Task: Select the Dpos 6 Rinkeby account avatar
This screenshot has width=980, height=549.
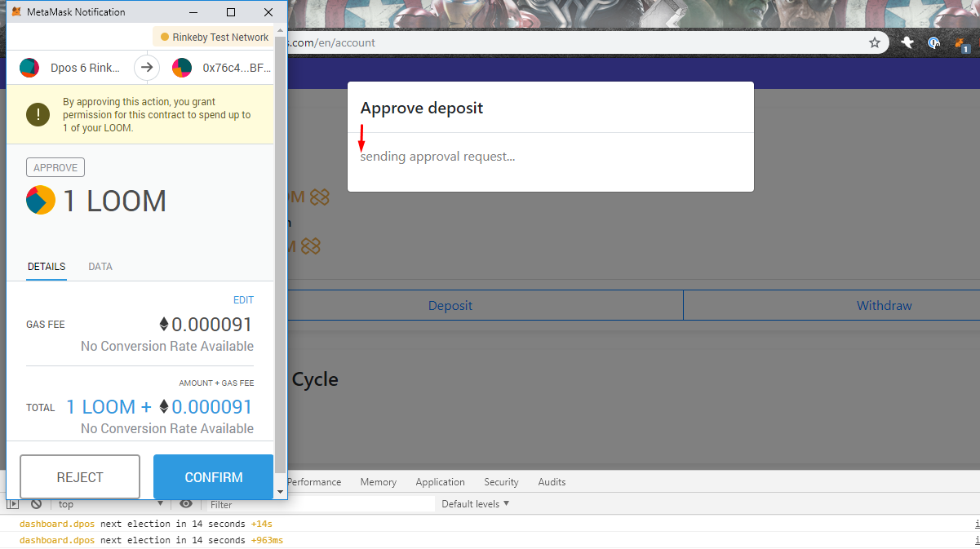Action: pos(29,68)
